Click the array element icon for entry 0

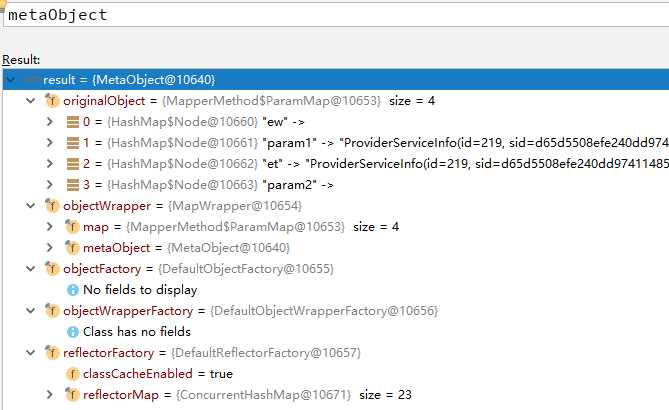[x=72, y=122]
